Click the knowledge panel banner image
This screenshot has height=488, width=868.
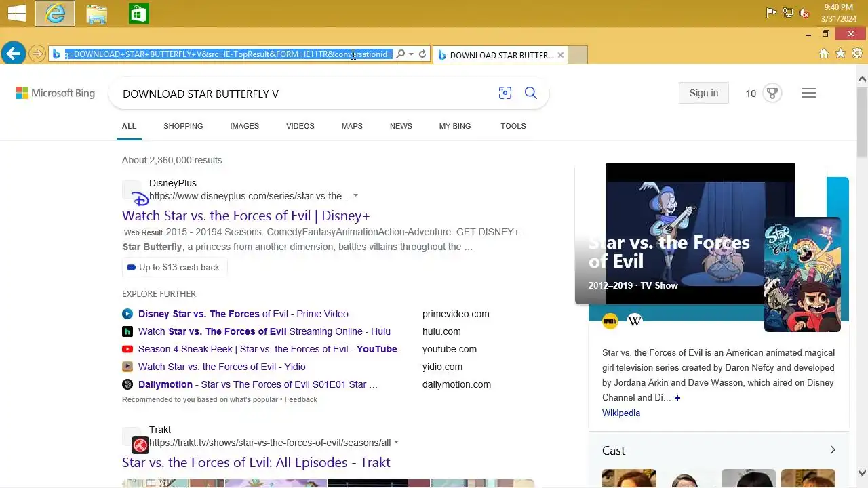click(x=700, y=234)
